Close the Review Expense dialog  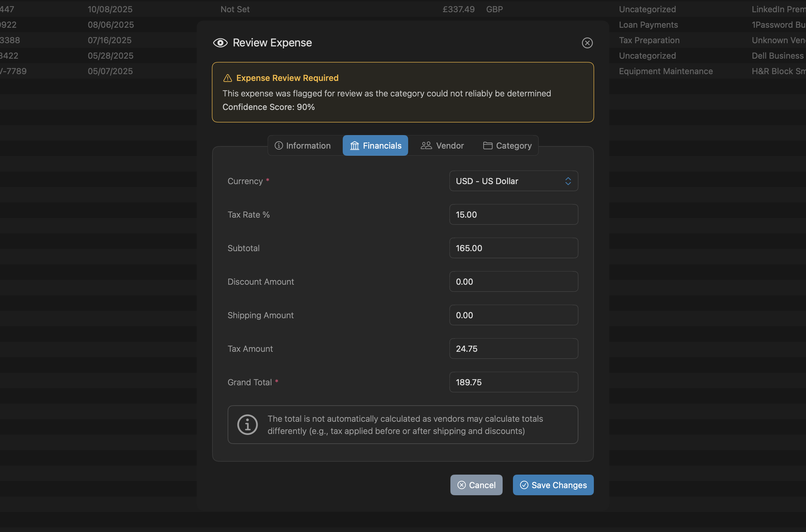coord(587,43)
